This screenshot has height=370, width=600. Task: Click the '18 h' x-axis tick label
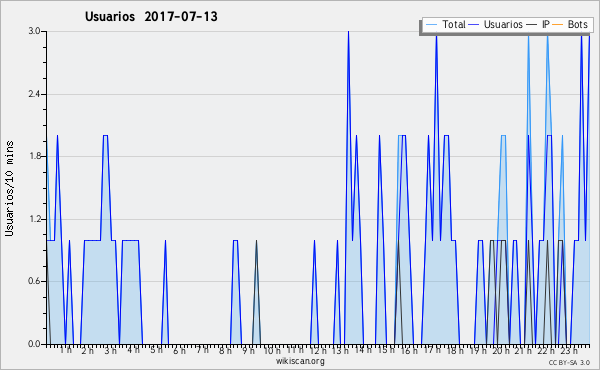pos(455,350)
